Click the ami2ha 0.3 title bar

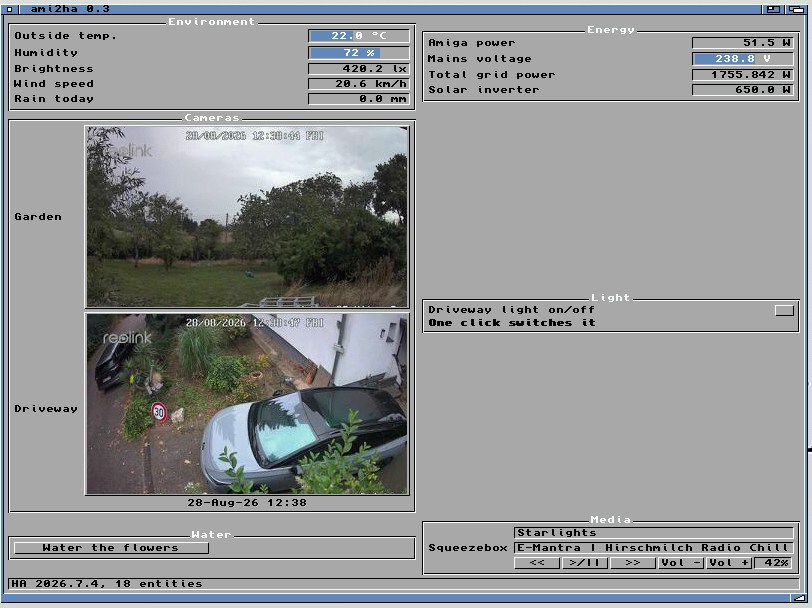click(x=391, y=9)
